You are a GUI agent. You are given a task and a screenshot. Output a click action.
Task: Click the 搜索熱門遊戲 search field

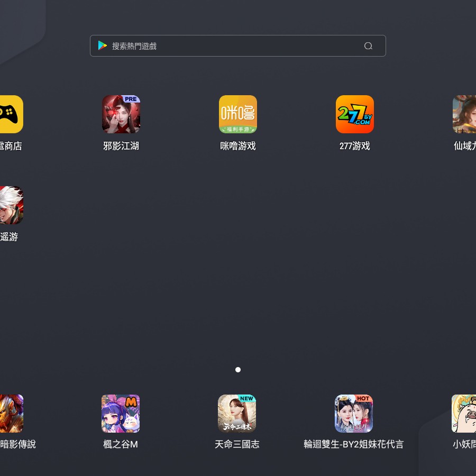point(238,46)
